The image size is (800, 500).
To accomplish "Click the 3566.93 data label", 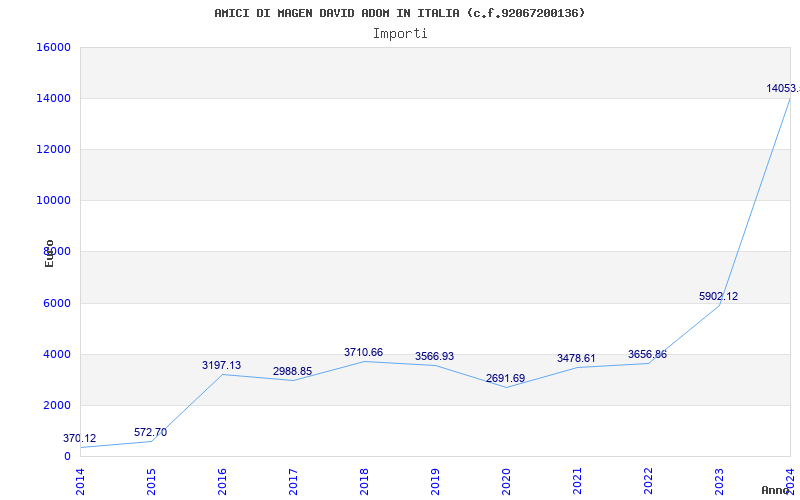I will click(x=434, y=356).
